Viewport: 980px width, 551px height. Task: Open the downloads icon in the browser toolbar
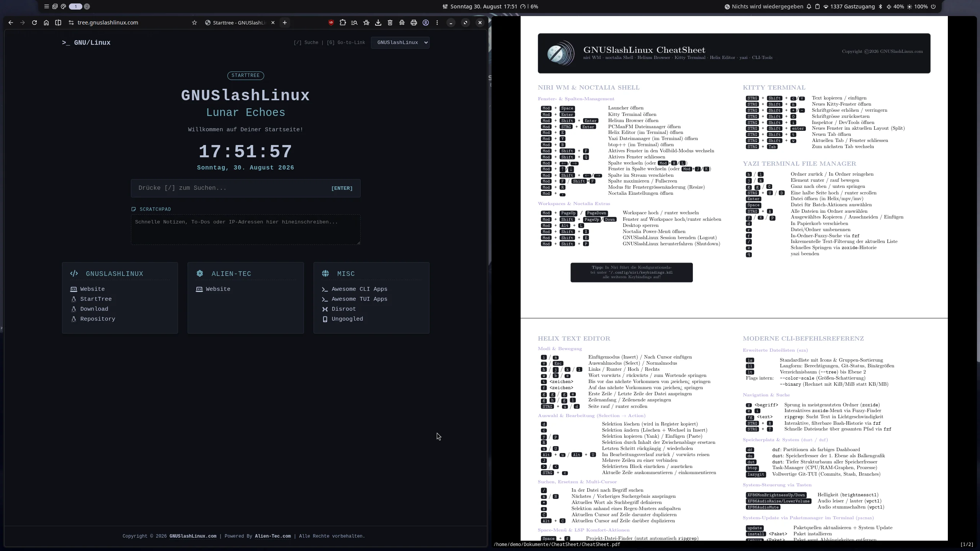click(x=378, y=23)
